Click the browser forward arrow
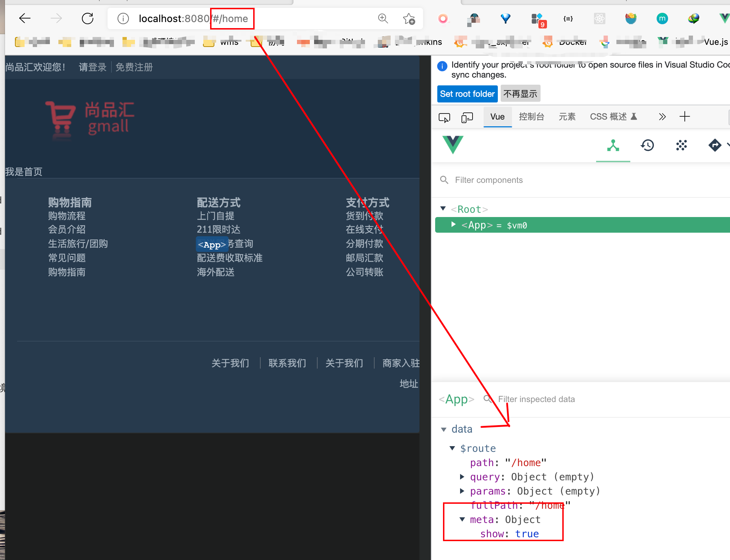Screen dimensions: 730x560 (x=56, y=18)
